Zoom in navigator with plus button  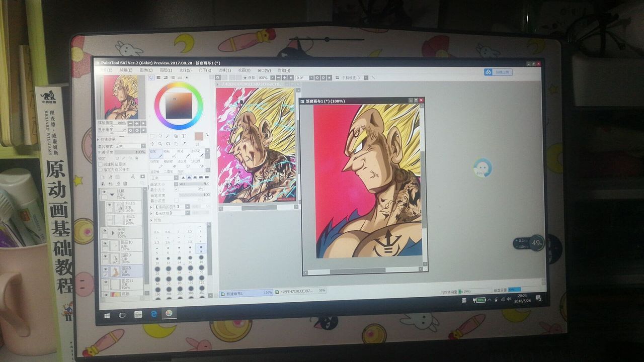click(x=137, y=123)
